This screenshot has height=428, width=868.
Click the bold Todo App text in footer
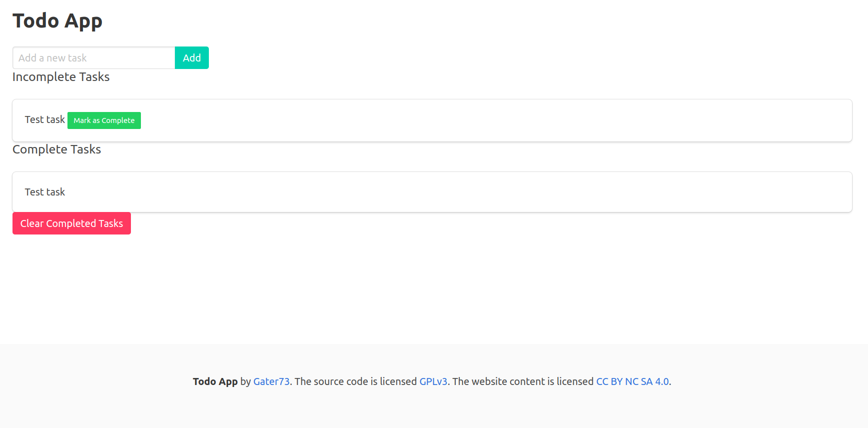tap(215, 381)
